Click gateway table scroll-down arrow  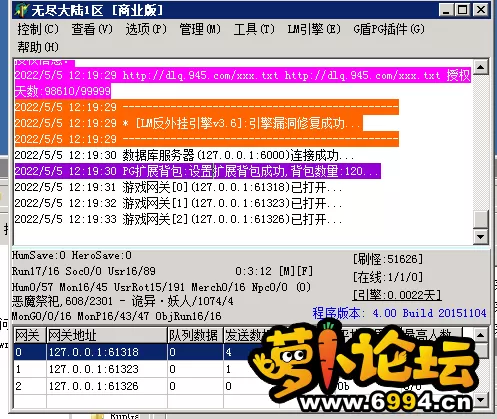[480, 399]
